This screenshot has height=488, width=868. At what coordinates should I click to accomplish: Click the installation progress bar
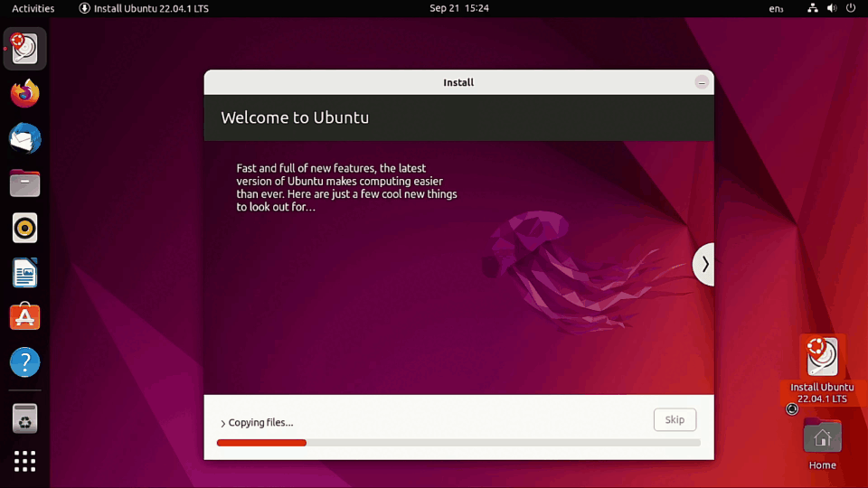[x=458, y=443]
